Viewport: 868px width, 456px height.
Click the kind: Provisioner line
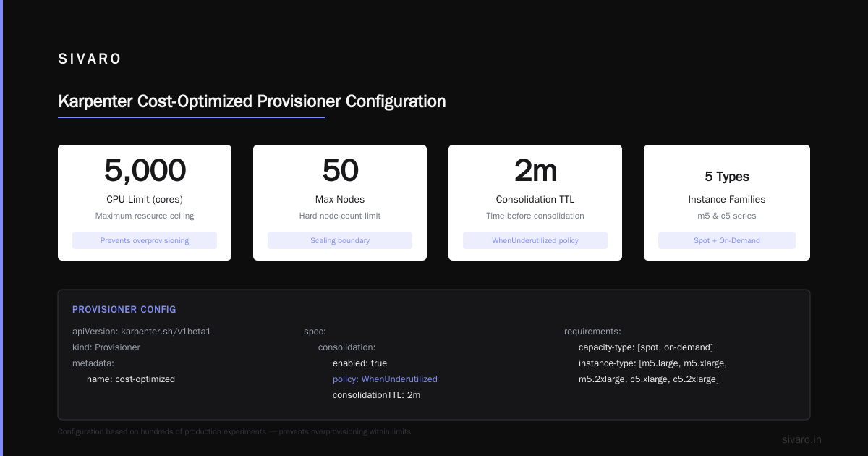click(106, 347)
